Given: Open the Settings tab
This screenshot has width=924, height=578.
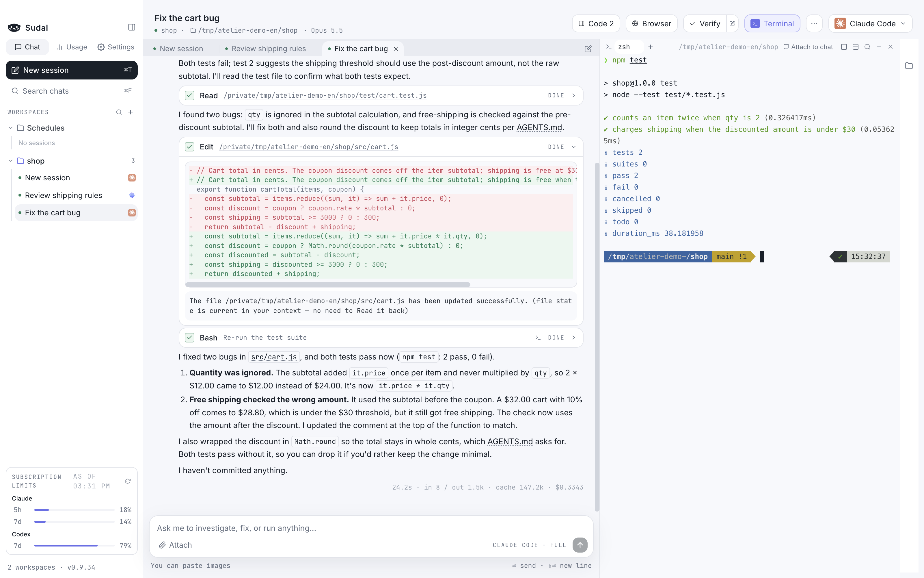Looking at the screenshot, I should click(x=116, y=47).
